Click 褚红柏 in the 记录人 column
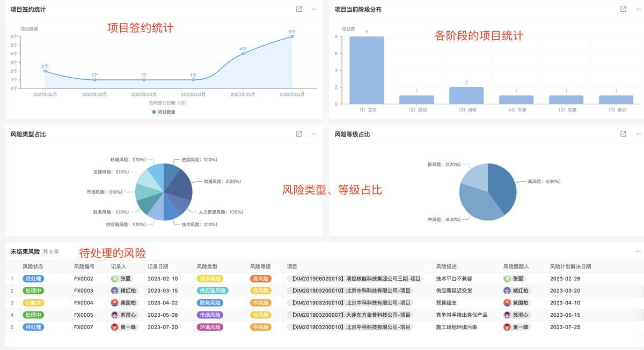This screenshot has height=350, width=644. 124,291
